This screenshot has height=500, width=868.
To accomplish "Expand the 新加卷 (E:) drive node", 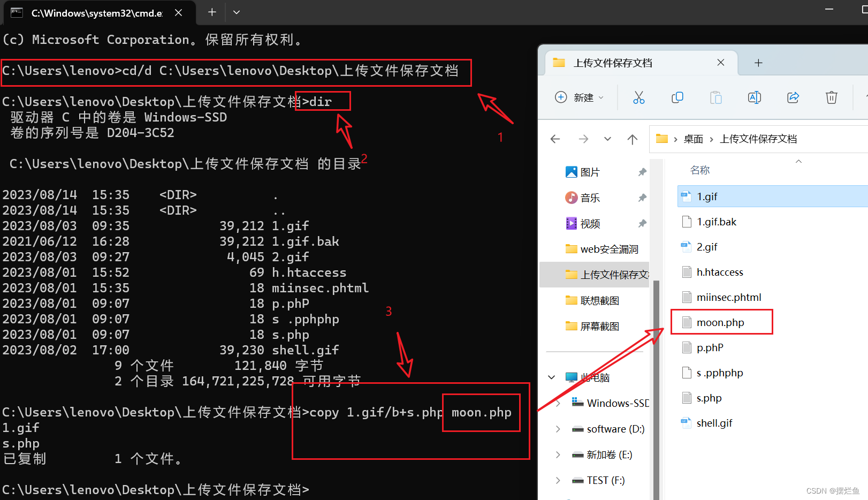I will pos(558,454).
